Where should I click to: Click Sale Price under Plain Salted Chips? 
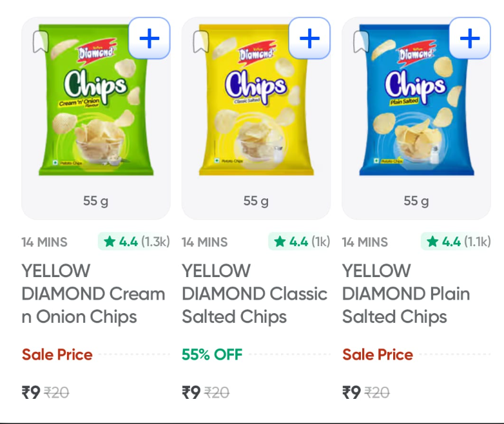point(378,354)
